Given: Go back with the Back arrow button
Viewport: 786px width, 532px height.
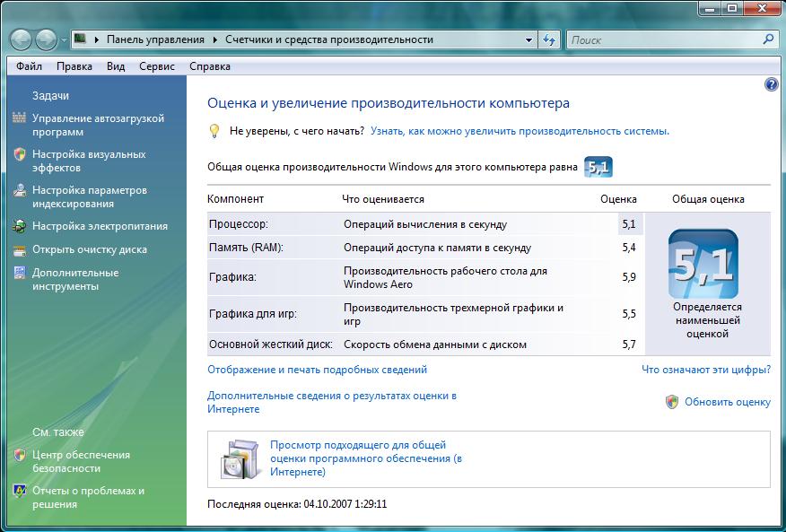Looking at the screenshot, I should point(22,39).
